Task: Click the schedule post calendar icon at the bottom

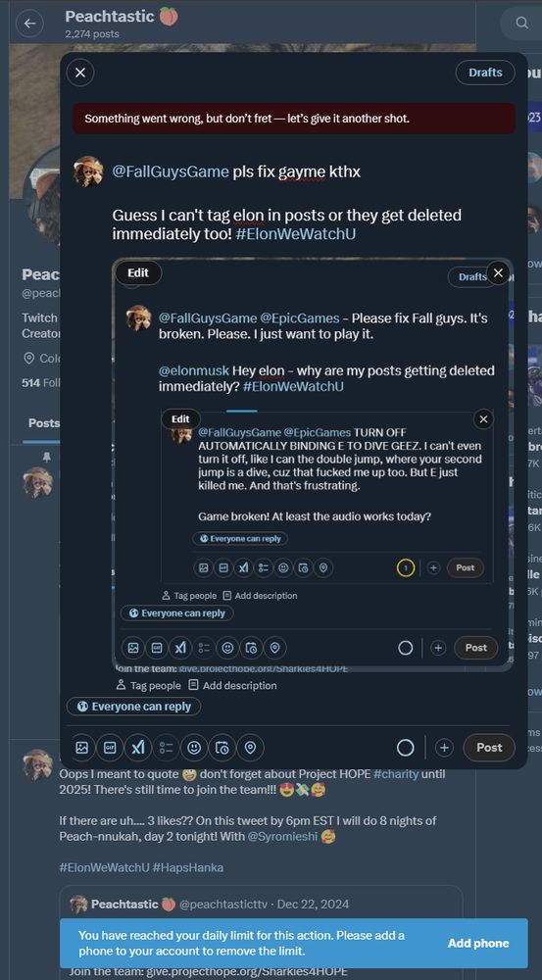Action: [222, 748]
